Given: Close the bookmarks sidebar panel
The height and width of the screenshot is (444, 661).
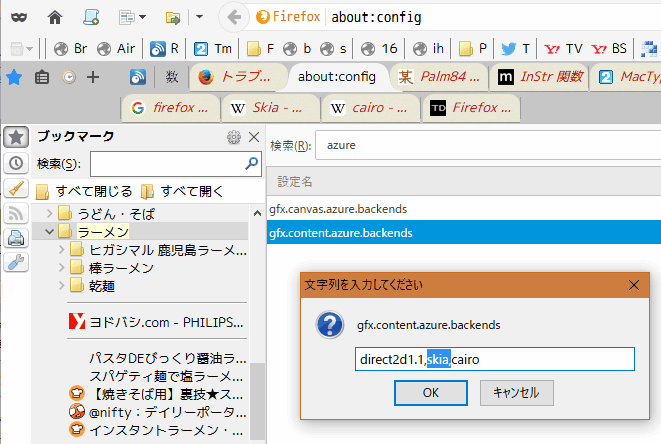Looking at the screenshot, I should pos(254,137).
